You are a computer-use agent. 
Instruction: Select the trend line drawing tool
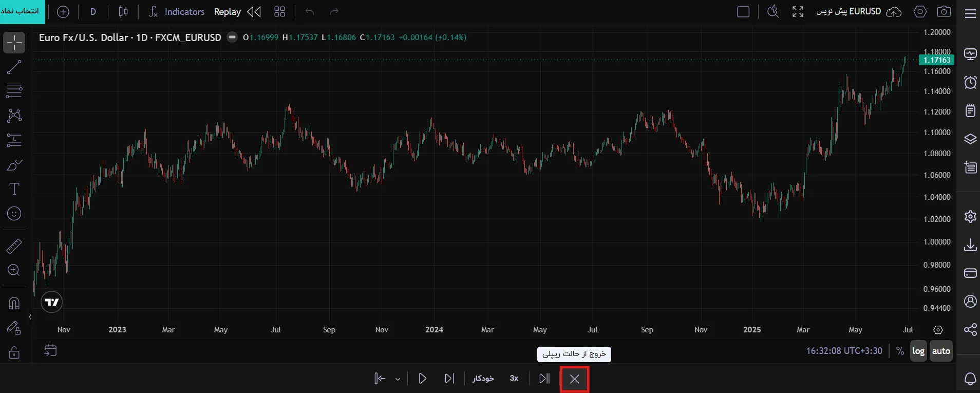pos(14,67)
